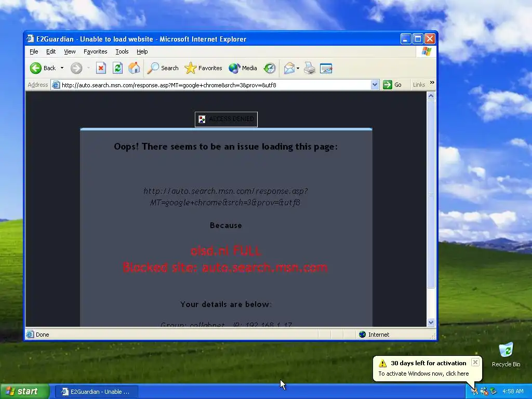Minimize the Internet Explorer window
The height and width of the screenshot is (399, 532).
pos(406,38)
